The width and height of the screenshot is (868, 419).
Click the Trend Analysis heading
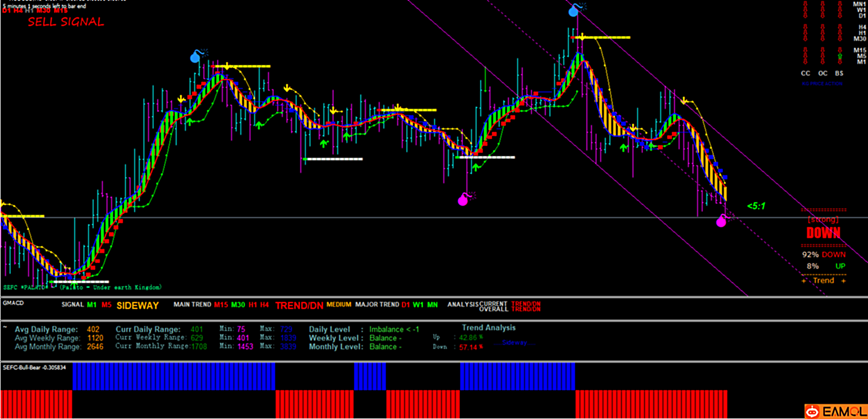tap(489, 327)
